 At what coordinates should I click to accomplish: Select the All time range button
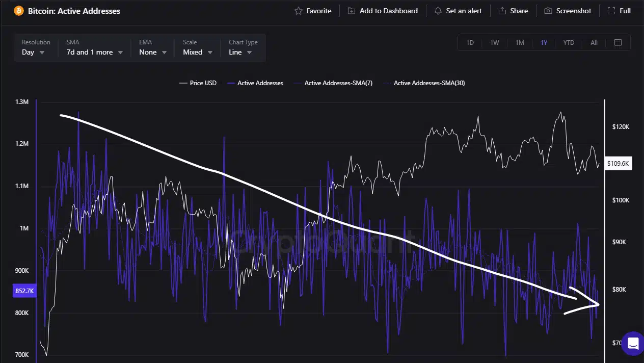click(594, 43)
